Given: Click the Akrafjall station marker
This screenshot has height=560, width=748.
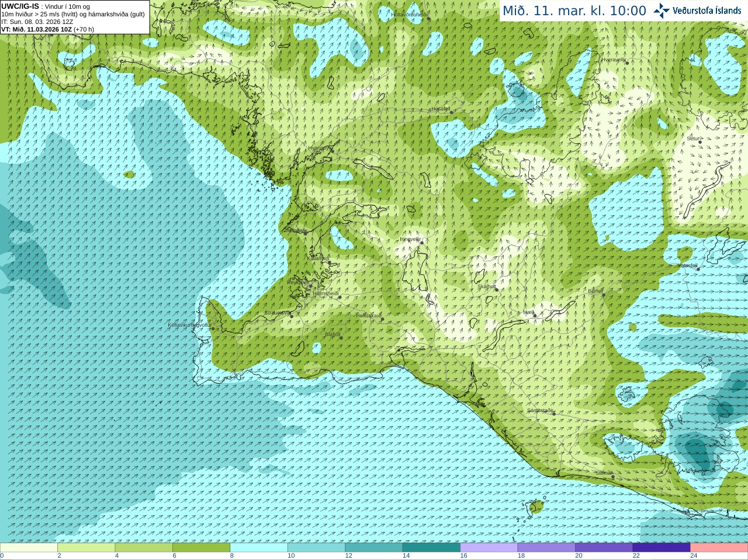Looking at the screenshot, I should (306, 233).
